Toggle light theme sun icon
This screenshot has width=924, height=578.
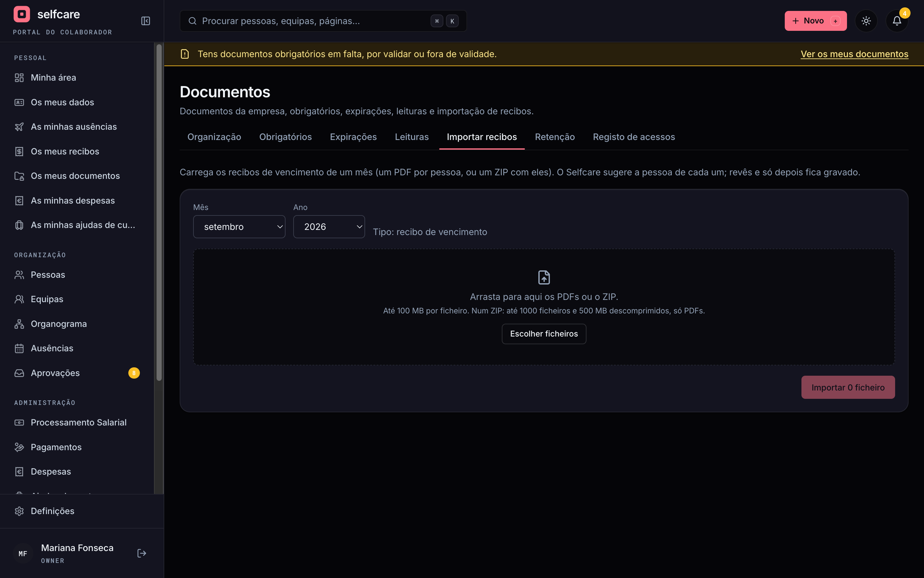pos(866,21)
